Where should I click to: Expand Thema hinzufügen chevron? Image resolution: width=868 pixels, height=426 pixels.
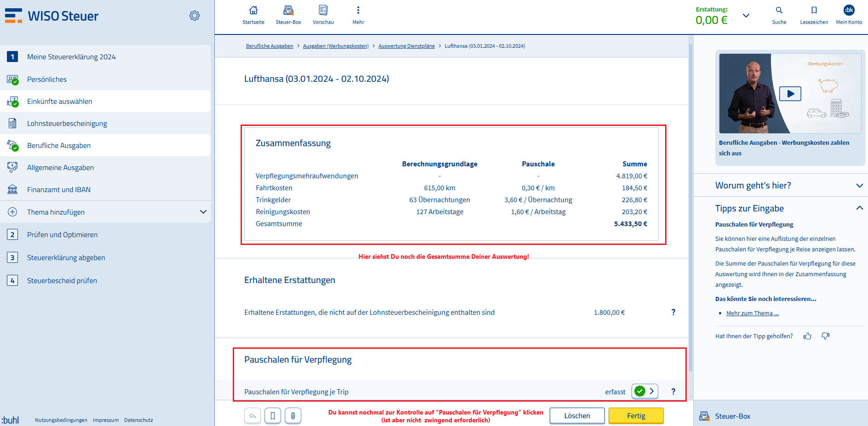click(203, 212)
